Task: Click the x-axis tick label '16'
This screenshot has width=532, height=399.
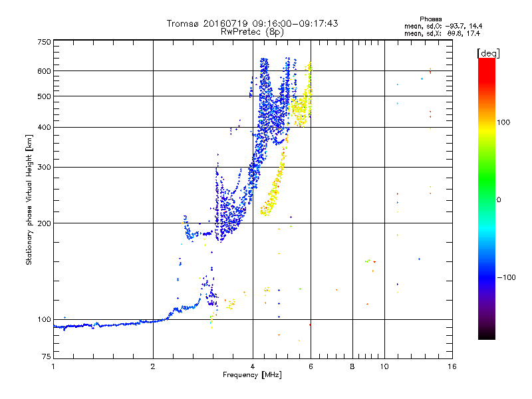Action: point(452,366)
